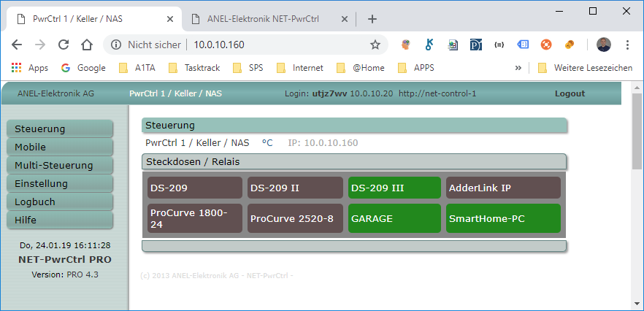Open the Mobile sidebar menu
644x311 pixels.
[x=60, y=147]
